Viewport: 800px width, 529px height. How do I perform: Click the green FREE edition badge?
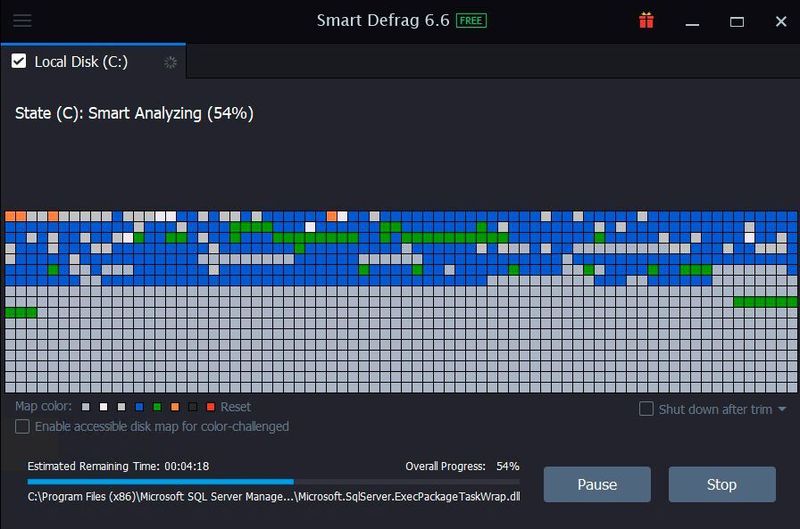click(471, 21)
